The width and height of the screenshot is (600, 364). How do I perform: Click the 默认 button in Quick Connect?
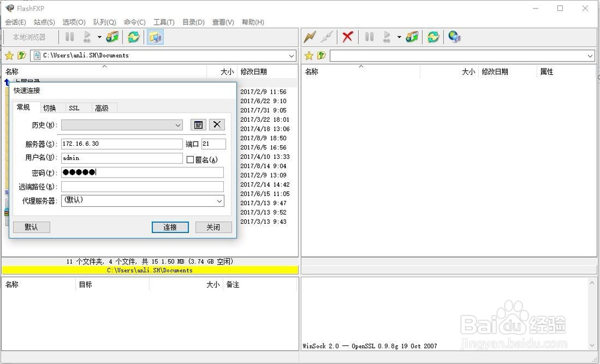(x=31, y=227)
